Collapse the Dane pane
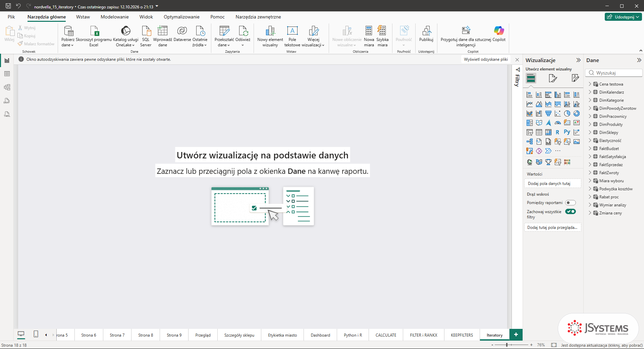644x349 pixels. point(639,60)
